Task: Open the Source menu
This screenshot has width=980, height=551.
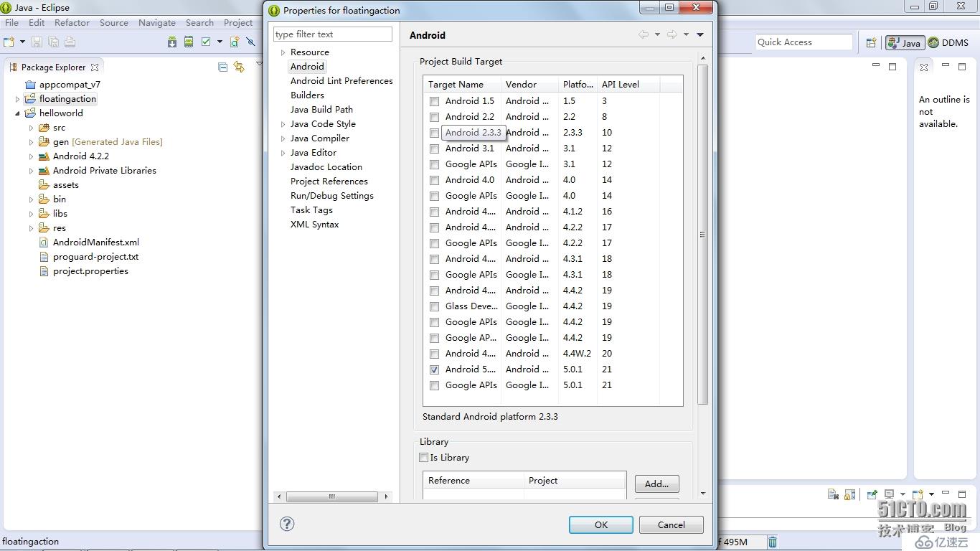Action: point(114,22)
